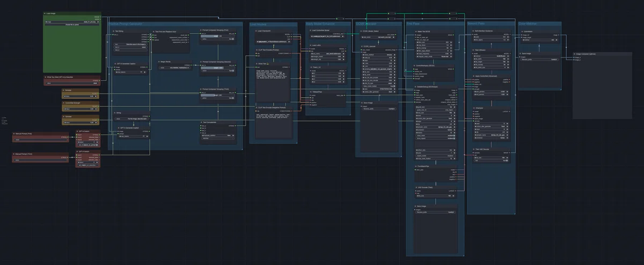
Task: Select the Positive Prompt Generator group title
Action: pyautogui.click(x=125, y=24)
